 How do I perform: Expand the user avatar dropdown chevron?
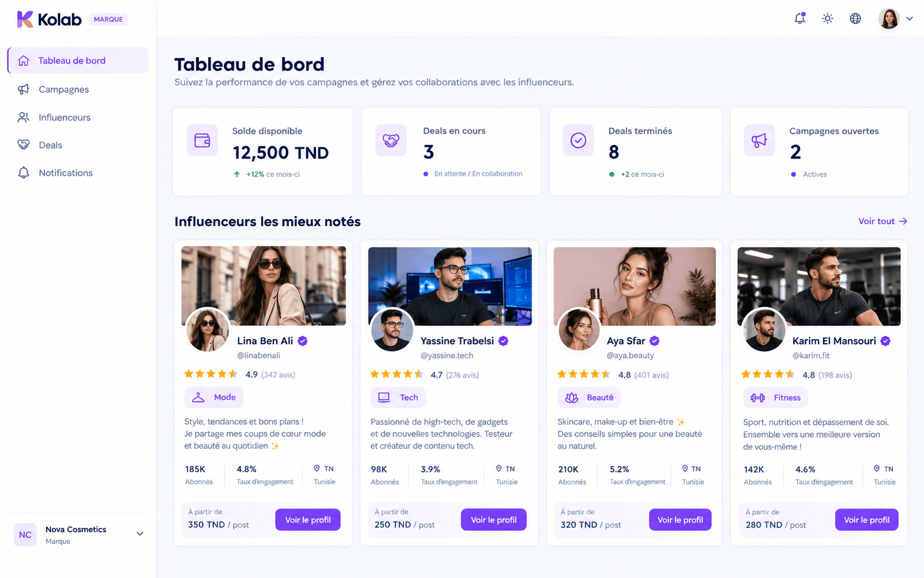[909, 19]
